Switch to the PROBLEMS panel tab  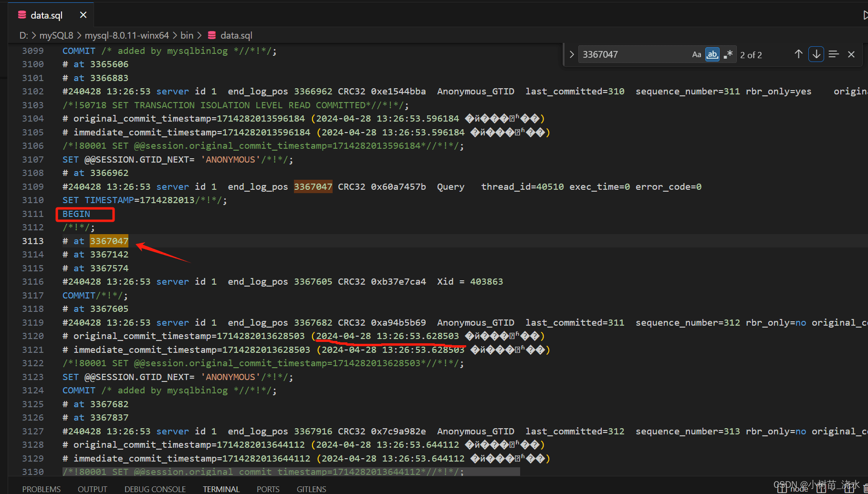point(42,489)
